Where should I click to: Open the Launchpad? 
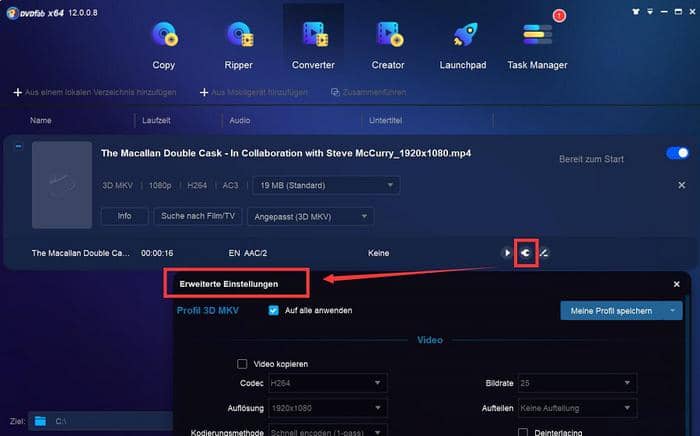click(463, 46)
